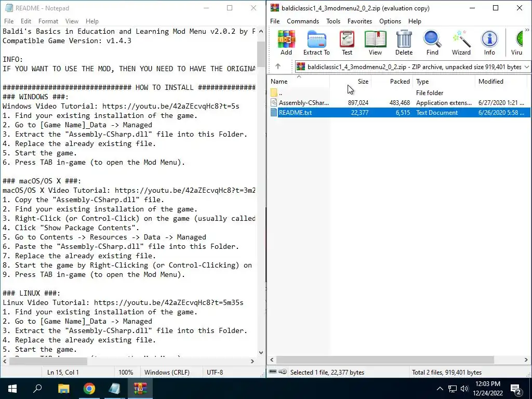The height and width of the screenshot is (399, 532).
Task: Select the README.txt file icon
Action: click(274, 112)
